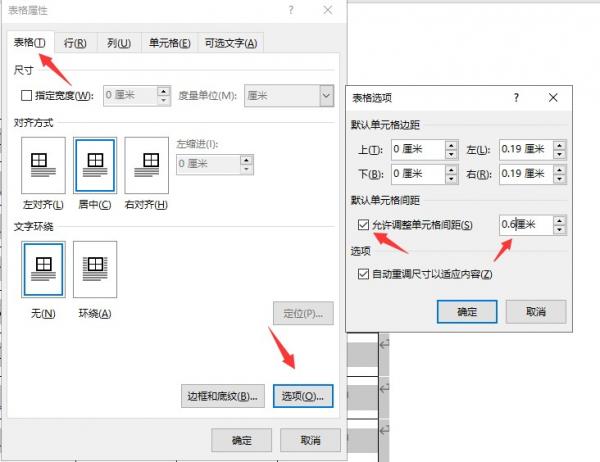600x462 pixels.
Task: Decrease top cell margin value
Action: [x=452, y=154]
